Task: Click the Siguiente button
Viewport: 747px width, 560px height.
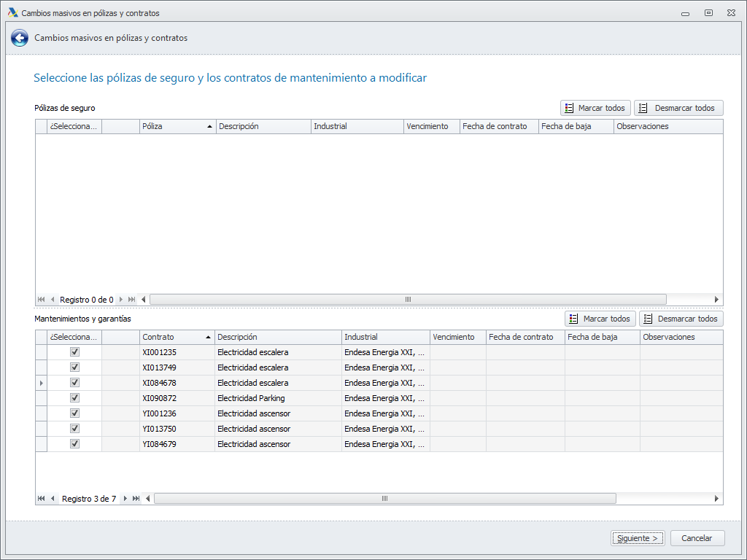Action: click(638, 538)
